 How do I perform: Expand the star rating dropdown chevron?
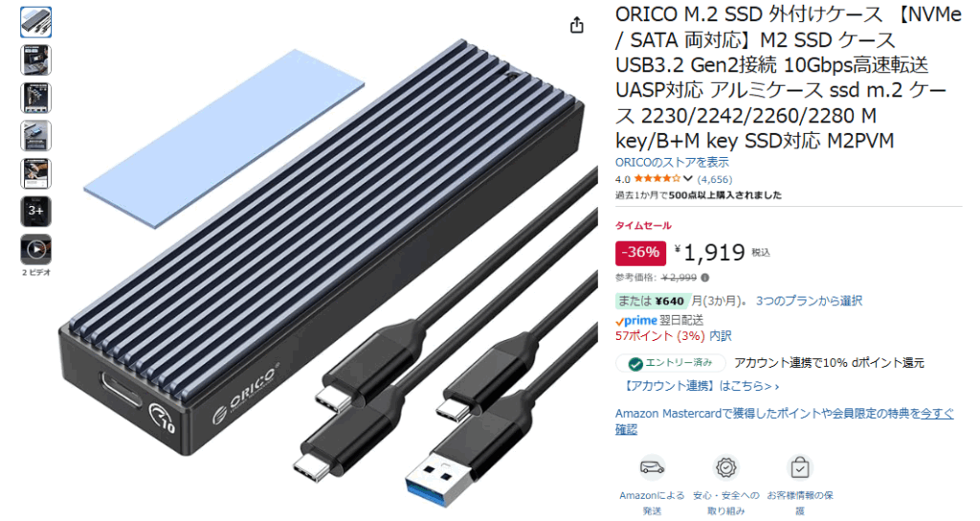coord(687,179)
